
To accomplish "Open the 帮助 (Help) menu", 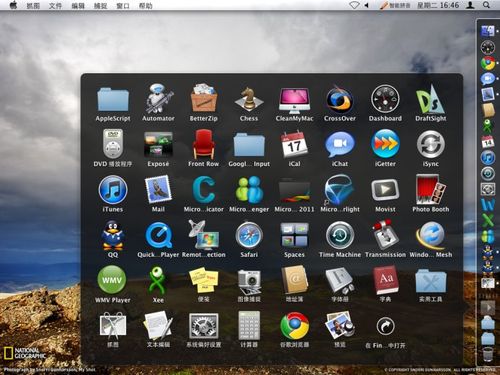I will coord(145,6).
